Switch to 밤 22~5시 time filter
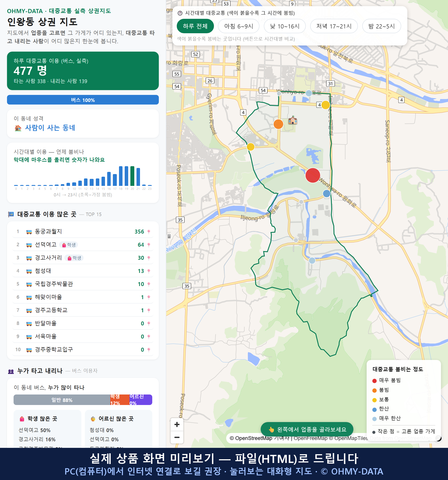The image size is (448, 480). [x=381, y=26]
